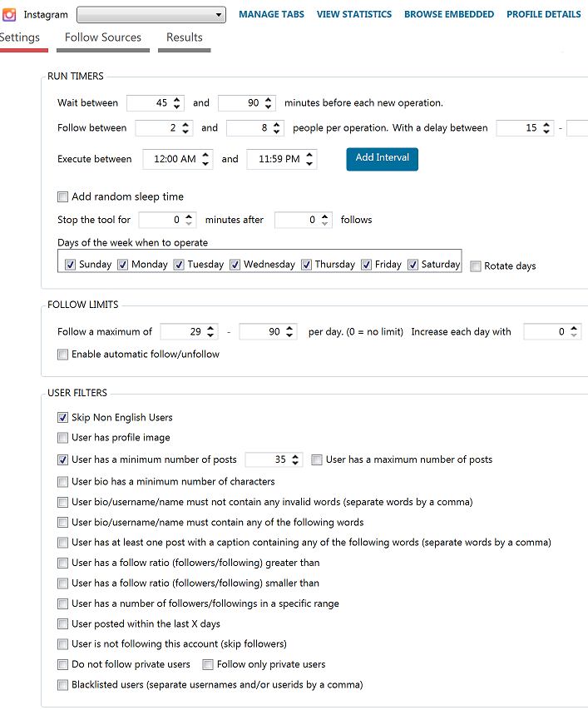Uncheck Wednesday in days of week

[235, 265]
